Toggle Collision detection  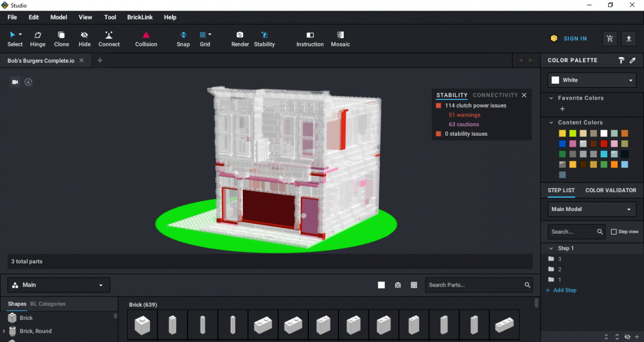[146, 39]
